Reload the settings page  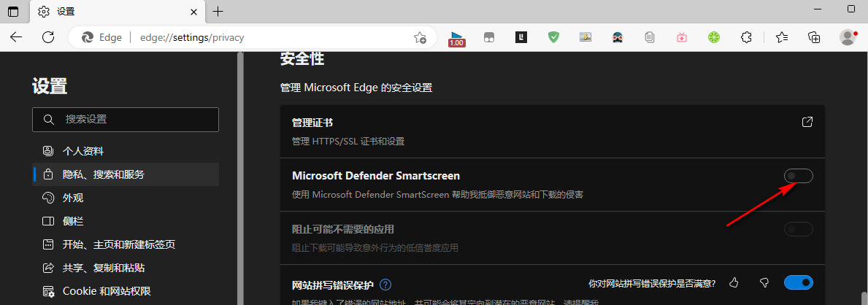point(48,37)
